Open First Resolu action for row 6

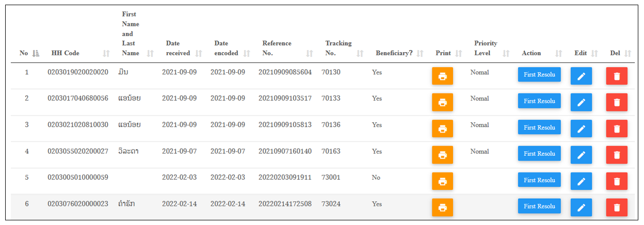click(x=539, y=206)
